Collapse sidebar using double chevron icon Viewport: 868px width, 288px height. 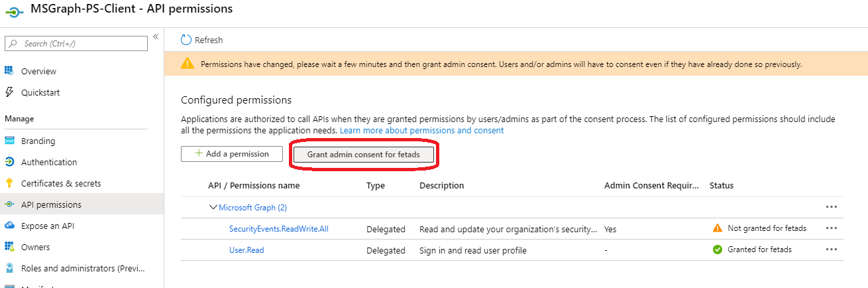(156, 36)
